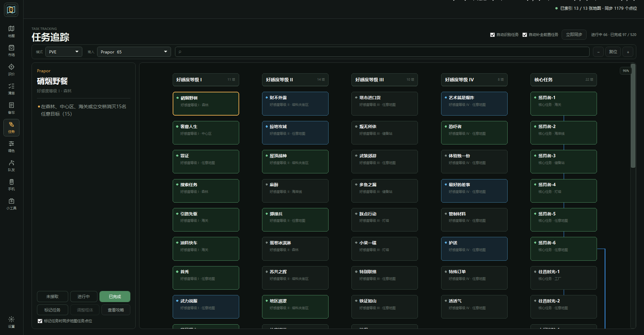Click the app logo icon at top of sidebar
Screen dimensions: 644x335
(11, 10)
